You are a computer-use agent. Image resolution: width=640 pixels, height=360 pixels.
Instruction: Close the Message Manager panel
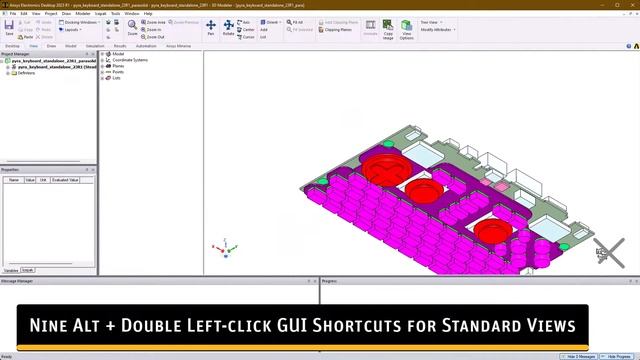tap(315, 281)
